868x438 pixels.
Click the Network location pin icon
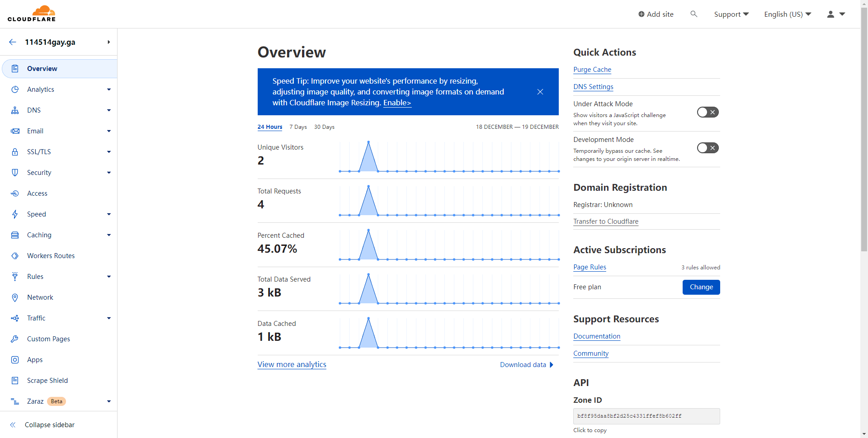15,297
